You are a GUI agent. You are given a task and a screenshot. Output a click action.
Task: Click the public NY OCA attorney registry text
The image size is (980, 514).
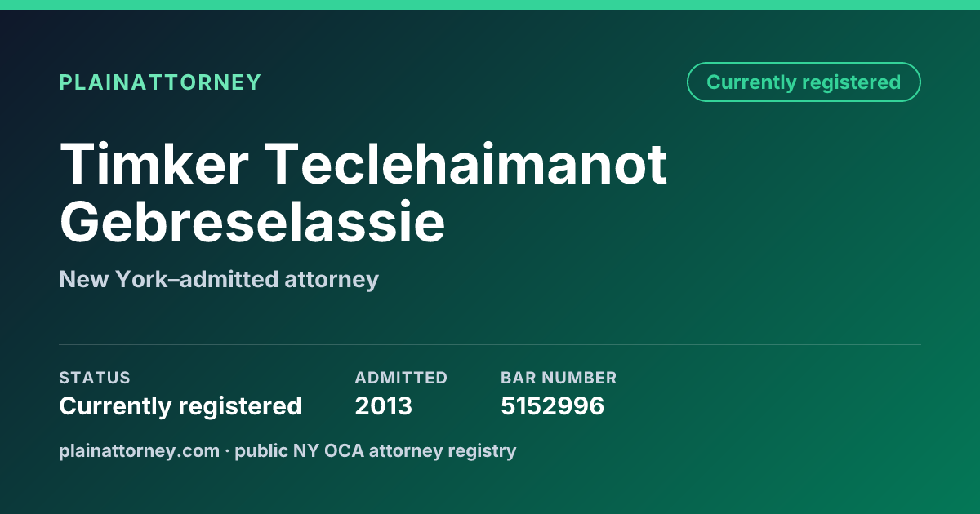pos(376,451)
